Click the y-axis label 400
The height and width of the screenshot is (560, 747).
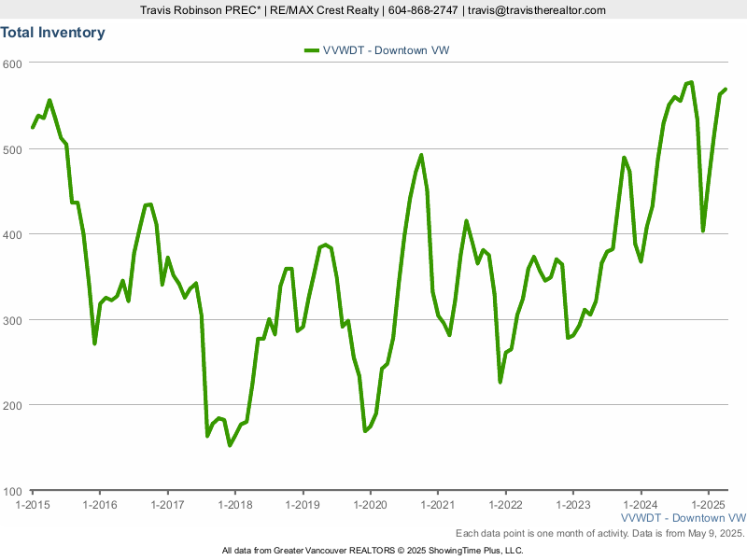click(12, 235)
